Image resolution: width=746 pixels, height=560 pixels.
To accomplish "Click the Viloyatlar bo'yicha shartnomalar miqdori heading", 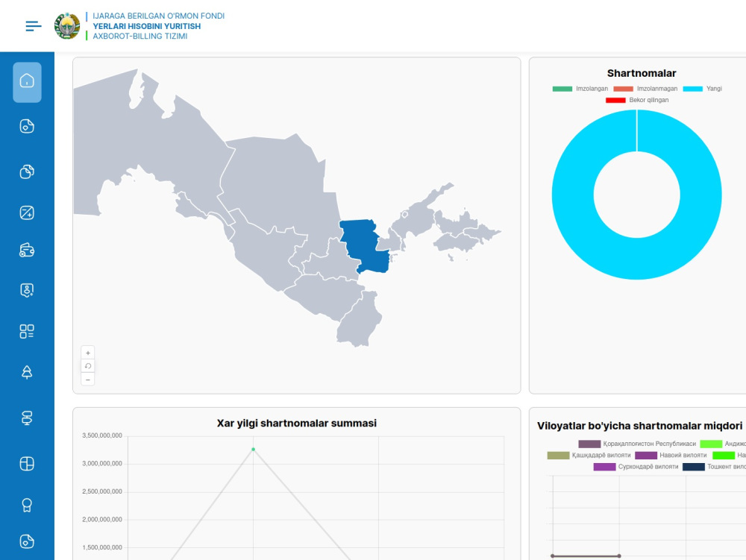I will tap(639, 426).
